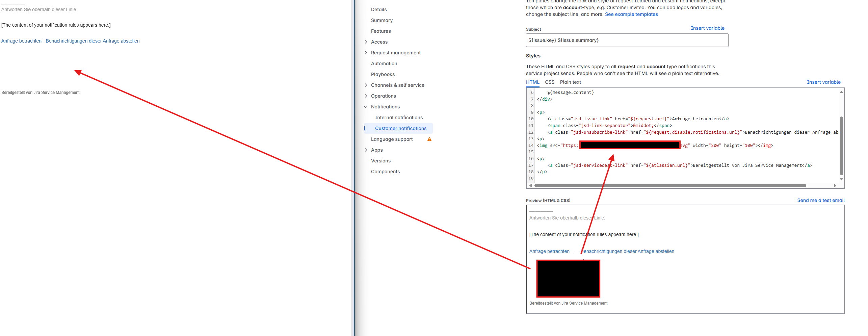This screenshot has height=336, width=868.
Task: Collapse the Notifications chevron
Action: (366, 107)
